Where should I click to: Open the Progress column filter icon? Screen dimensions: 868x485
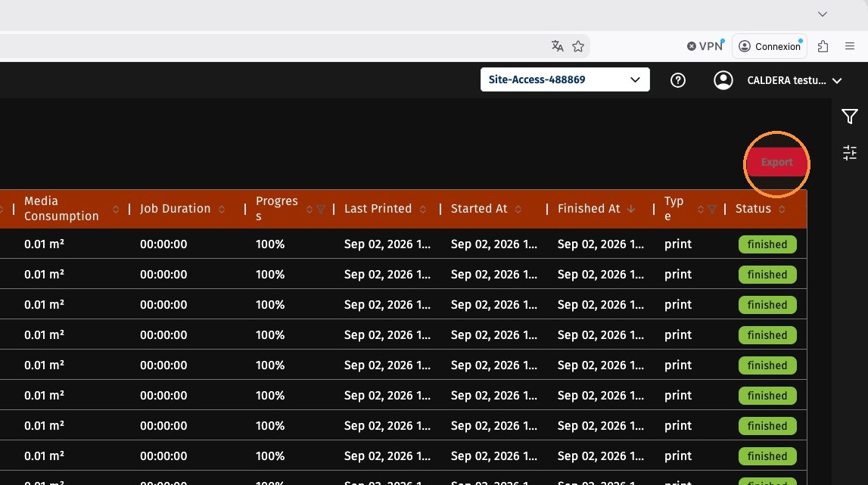(x=321, y=210)
